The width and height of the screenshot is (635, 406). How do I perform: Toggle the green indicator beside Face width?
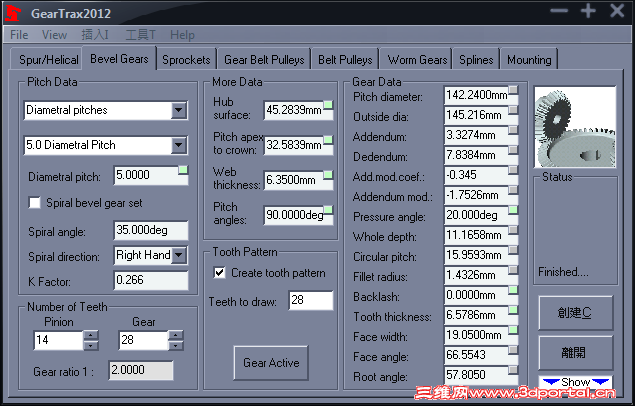coord(513,330)
